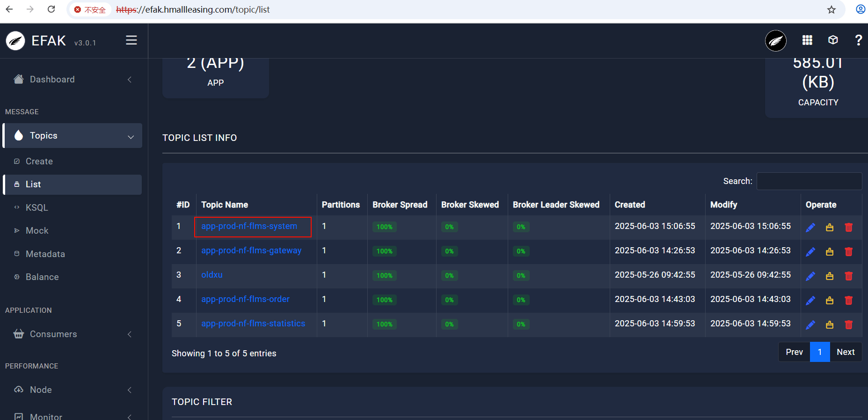Click into the topic Search field
This screenshot has height=420, width=868.
[x=809, y=182]
